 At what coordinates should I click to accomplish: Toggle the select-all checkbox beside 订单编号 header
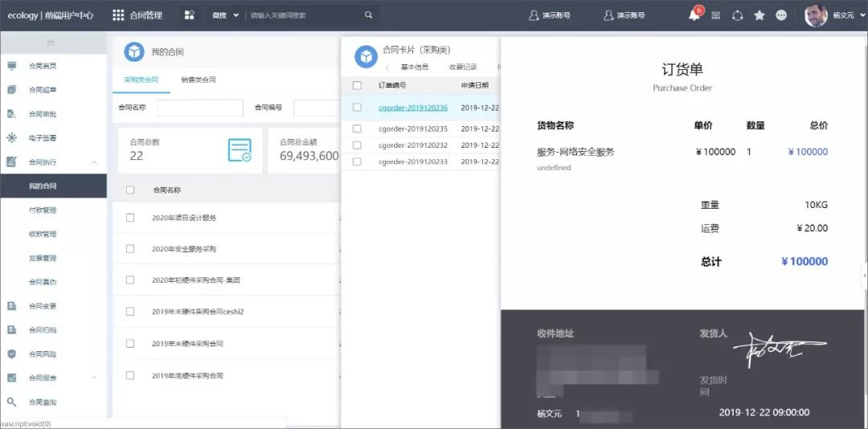coord(357,85)
